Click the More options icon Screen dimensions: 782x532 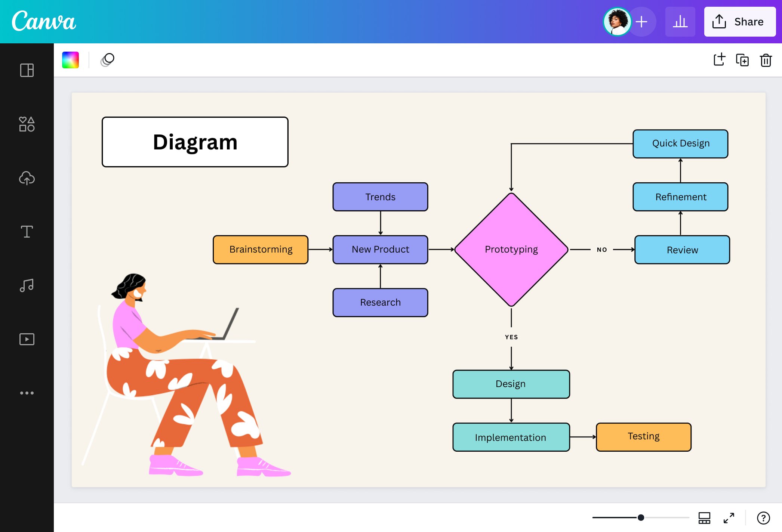(27, 393)
